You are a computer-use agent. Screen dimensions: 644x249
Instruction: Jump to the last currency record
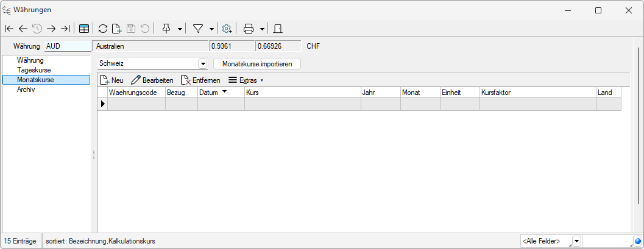[65, 29]
